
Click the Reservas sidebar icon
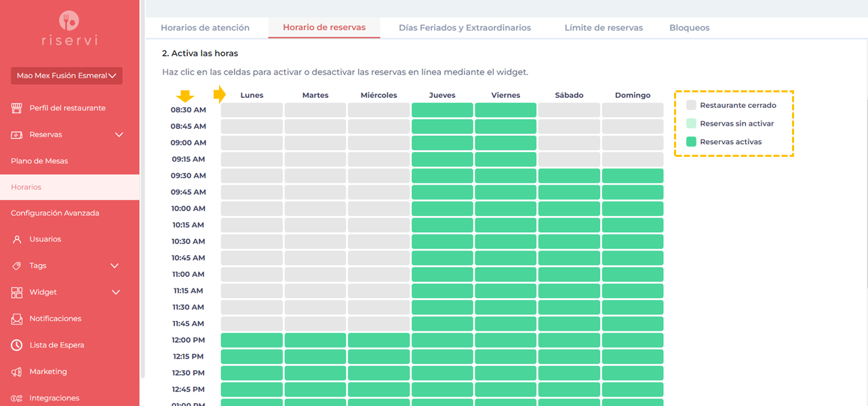click(17, 134)
